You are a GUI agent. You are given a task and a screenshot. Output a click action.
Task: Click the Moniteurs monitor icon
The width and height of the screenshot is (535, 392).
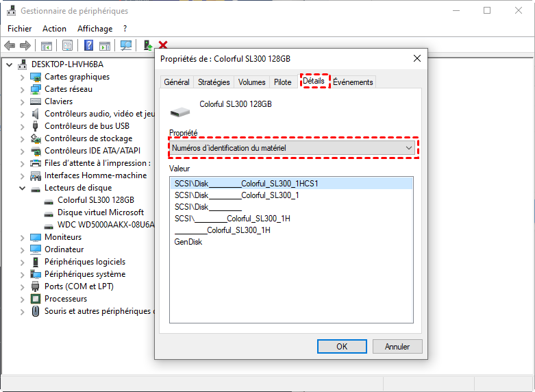click(x=36, y=237)
